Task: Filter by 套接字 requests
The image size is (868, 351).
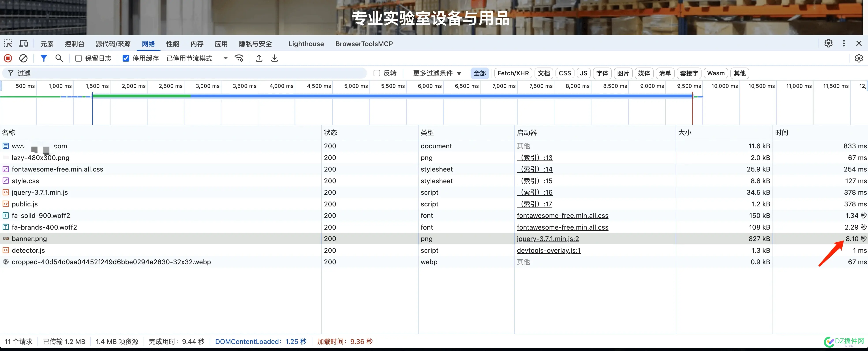Action: pos(689,73)
